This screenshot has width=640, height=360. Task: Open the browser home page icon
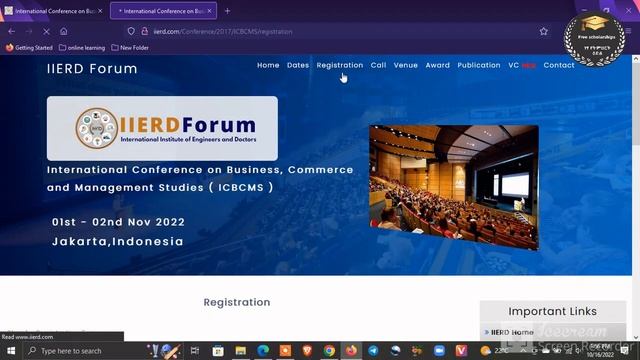63,31
